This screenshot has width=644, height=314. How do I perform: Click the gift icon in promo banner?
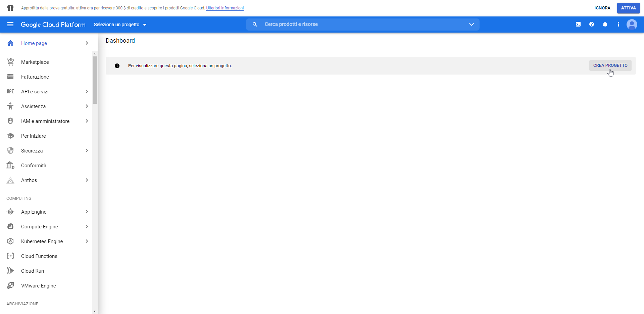coord(10,8)
